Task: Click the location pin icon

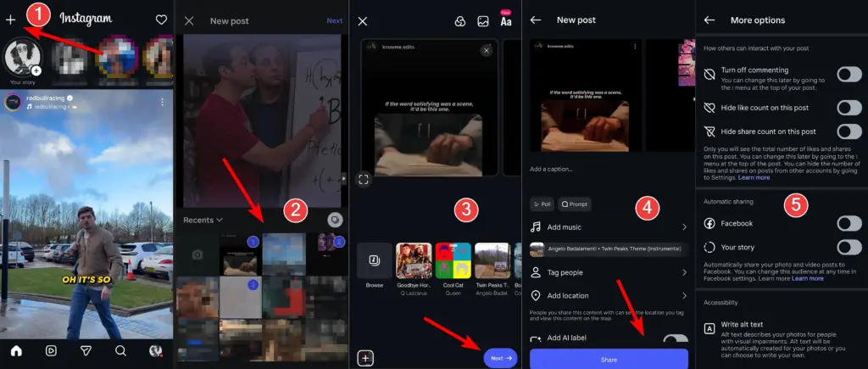Action: coord(536,296)
